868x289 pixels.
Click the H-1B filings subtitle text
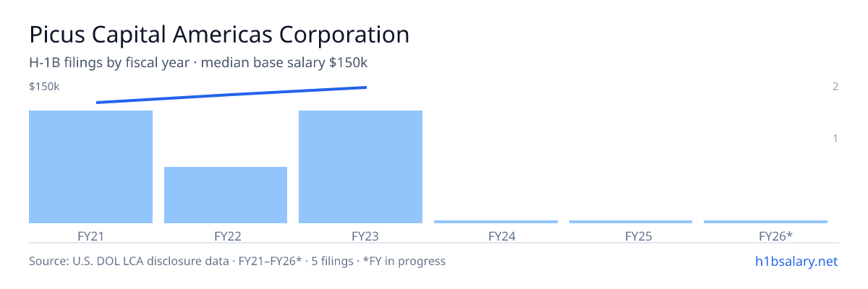click(198, 63)
